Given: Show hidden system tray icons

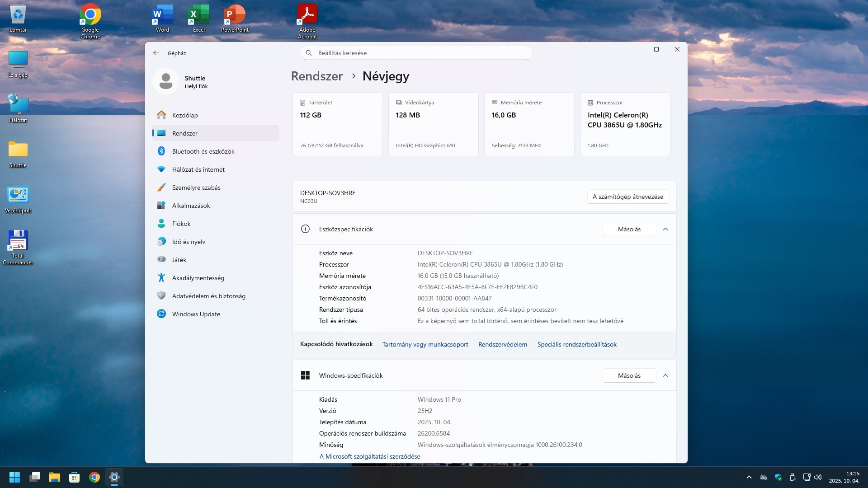Looking at the screenshot, I should 749,477.
